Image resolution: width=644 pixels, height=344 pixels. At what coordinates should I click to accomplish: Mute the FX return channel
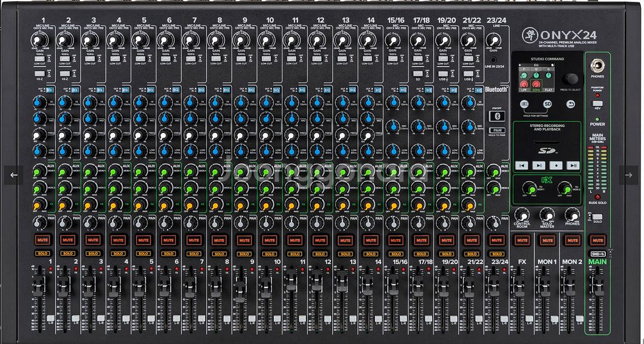pyautogui.click(x=522, y=240)
